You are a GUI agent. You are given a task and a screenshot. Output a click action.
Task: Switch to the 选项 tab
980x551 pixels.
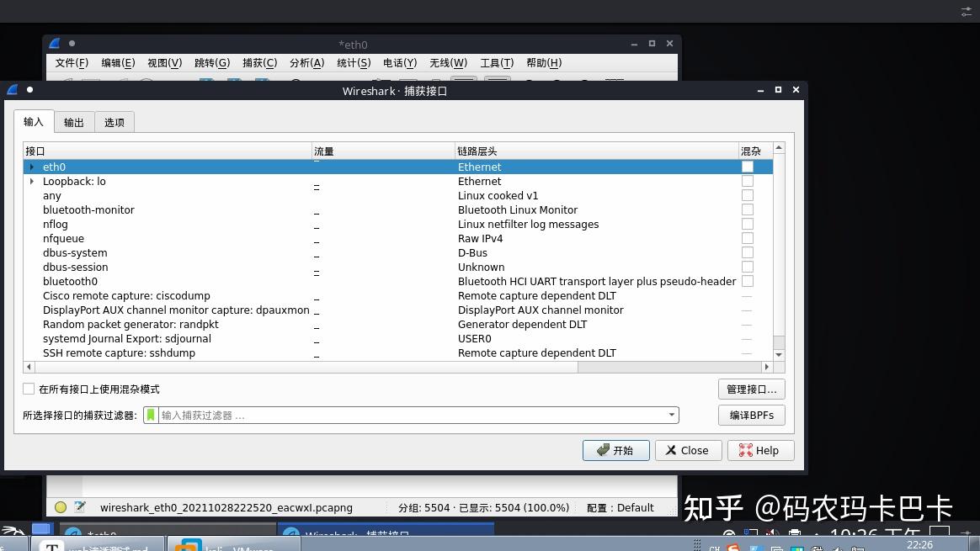click(114, 123)
